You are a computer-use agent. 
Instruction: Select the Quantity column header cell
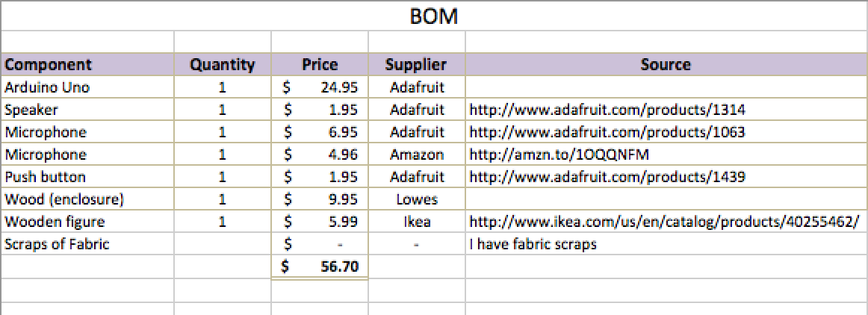click(x=222, y=64)
